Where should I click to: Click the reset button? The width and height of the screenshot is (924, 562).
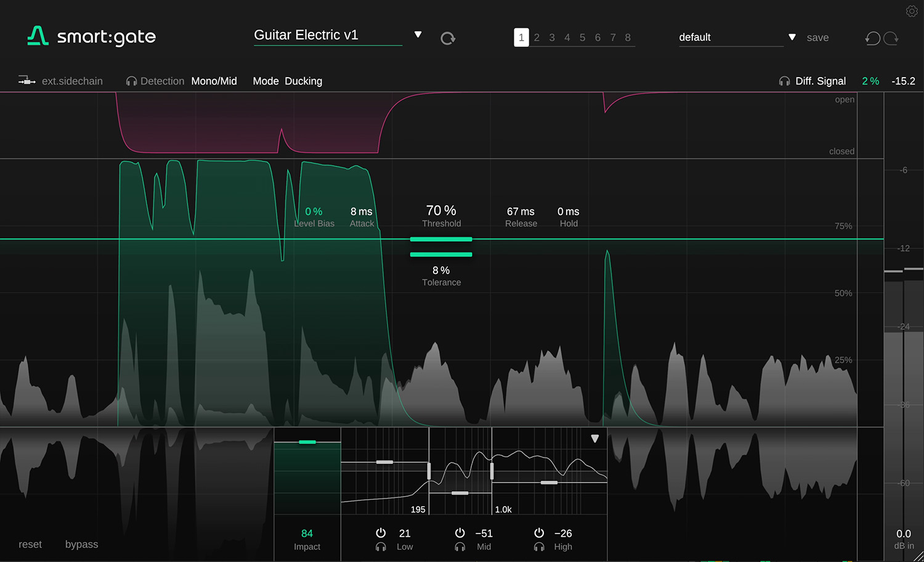[x=30, y=544]
